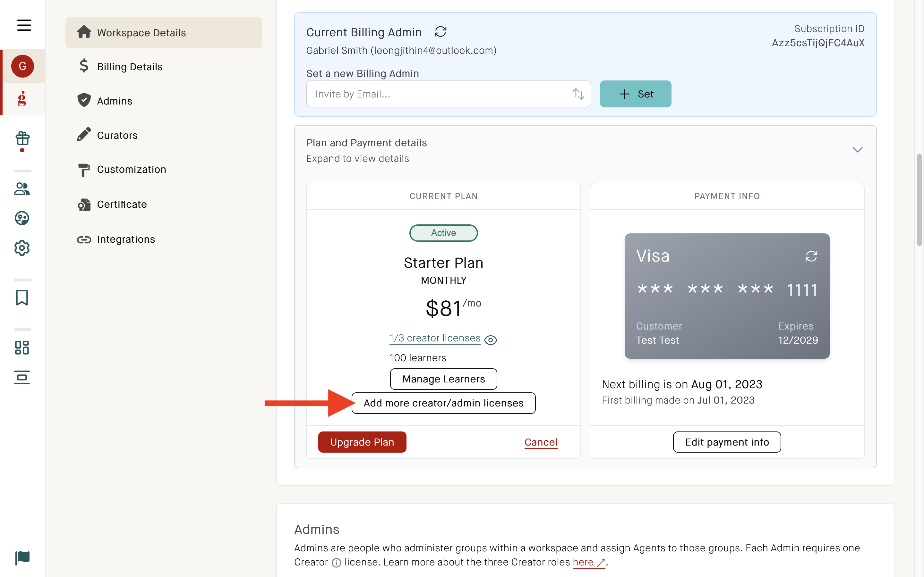This screenshot has width=924, height=577.
Task: Toggle the creator licenses eye icon
Action: pos(490,340)
